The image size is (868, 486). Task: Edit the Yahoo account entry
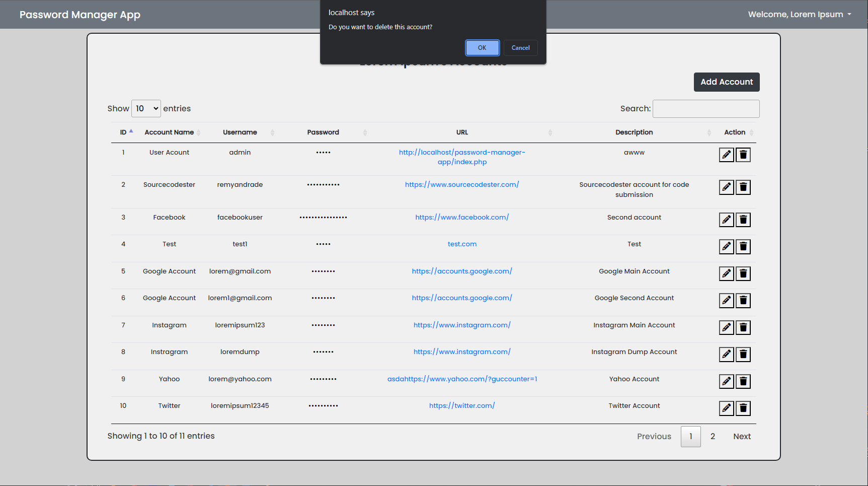(x=726, y=381)
